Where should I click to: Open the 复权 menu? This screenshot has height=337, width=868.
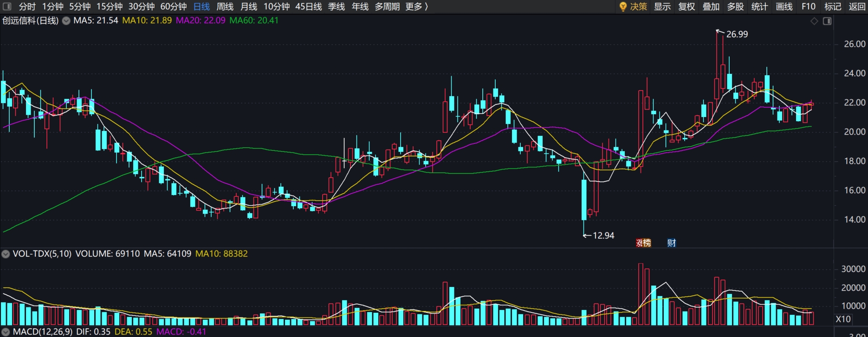point(687,6)
